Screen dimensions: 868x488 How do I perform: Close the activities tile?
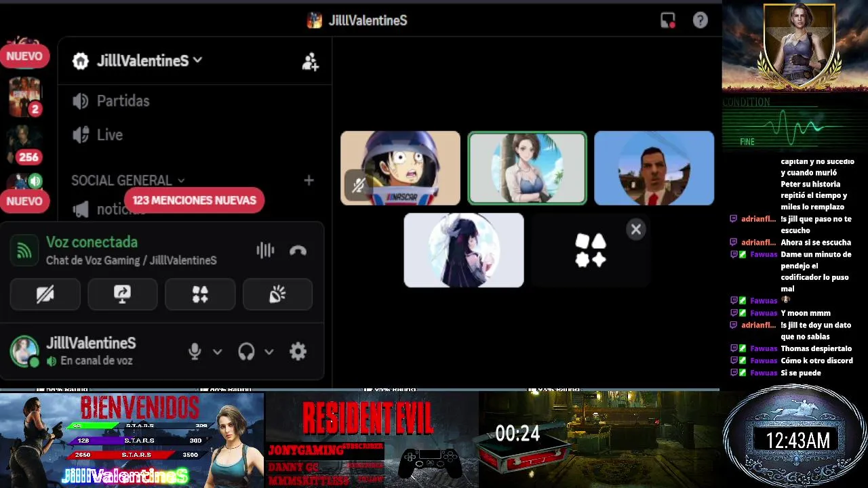[x=636, y=230]
